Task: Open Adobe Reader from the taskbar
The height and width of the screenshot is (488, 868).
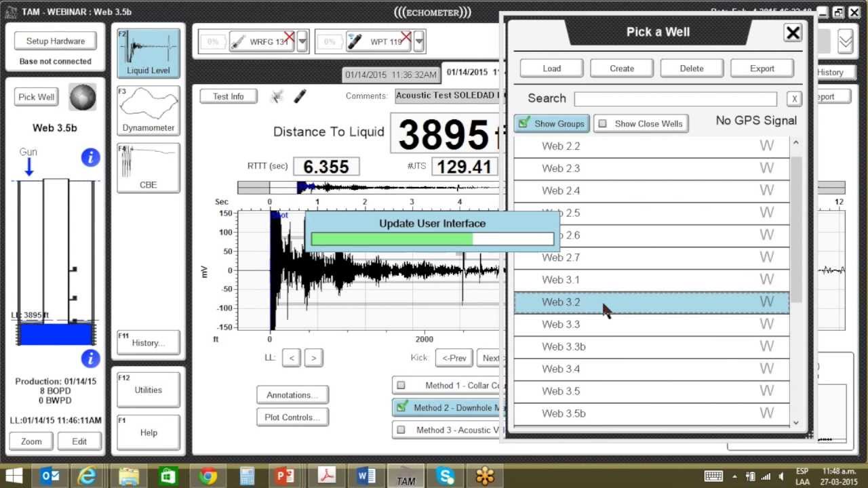Action: coord(327,476)
